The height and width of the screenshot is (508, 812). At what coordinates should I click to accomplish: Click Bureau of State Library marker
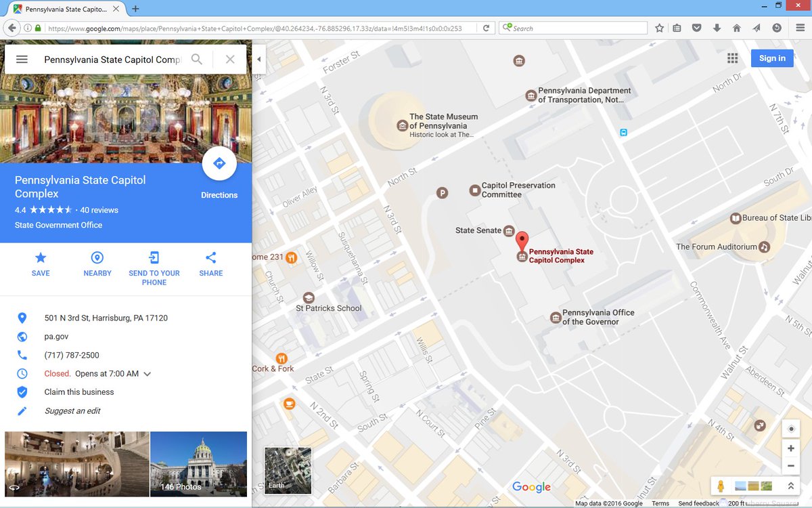pyautogui.click(x=736, y=218)
